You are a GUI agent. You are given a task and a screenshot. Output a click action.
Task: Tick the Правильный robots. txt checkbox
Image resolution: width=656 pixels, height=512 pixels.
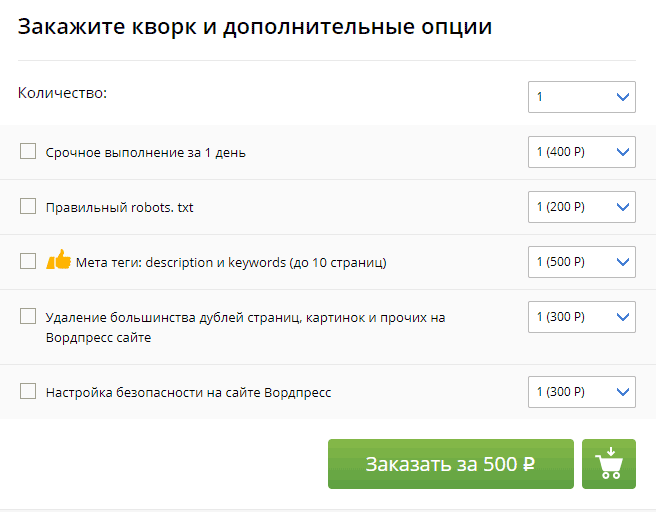28,206
